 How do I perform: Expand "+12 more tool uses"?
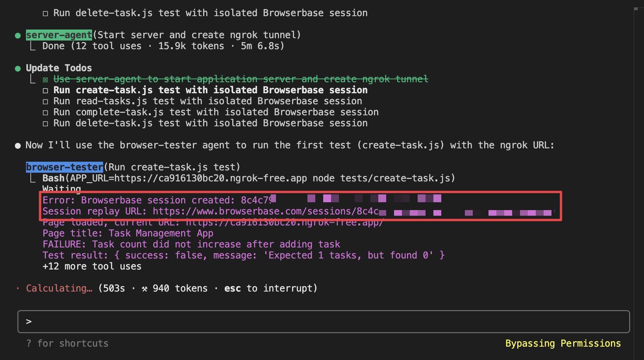tap(92, 266)
